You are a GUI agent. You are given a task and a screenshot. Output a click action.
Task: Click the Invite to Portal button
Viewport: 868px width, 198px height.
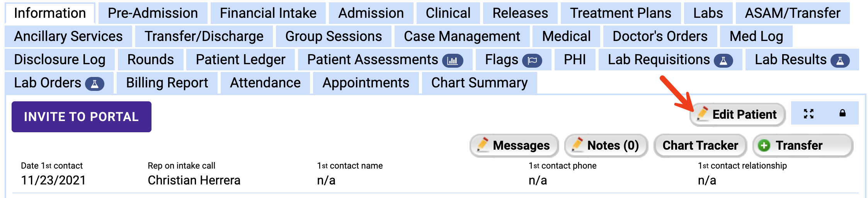tap(81, 117)
